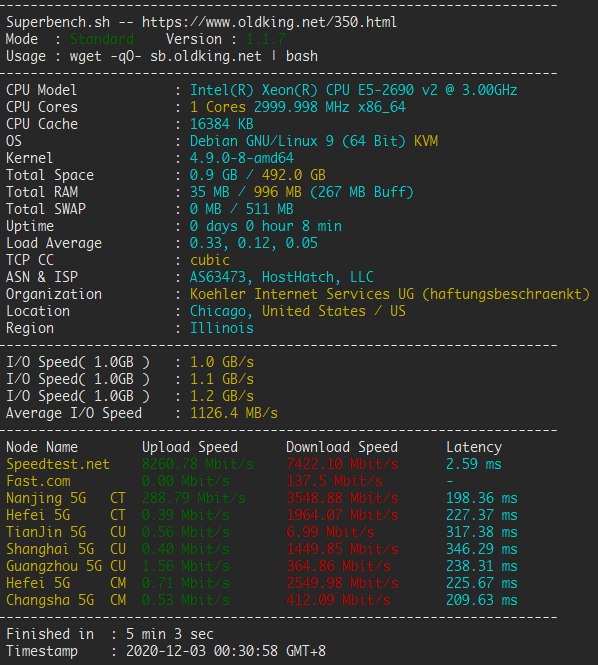Click the Upload Speed column header
598x665 pixels.
(190, 447)
